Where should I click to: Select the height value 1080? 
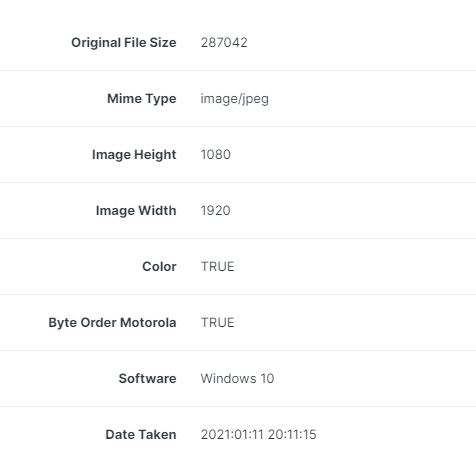coord(216,155)
